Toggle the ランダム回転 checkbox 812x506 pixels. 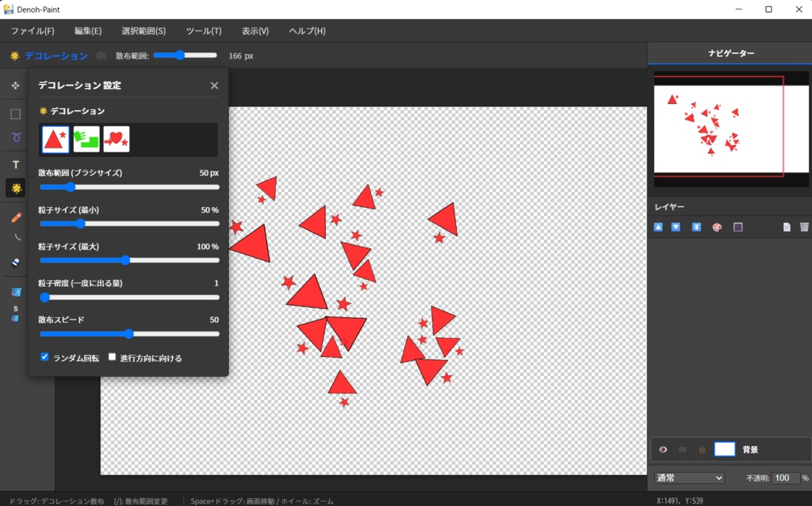tap(44, 357)
